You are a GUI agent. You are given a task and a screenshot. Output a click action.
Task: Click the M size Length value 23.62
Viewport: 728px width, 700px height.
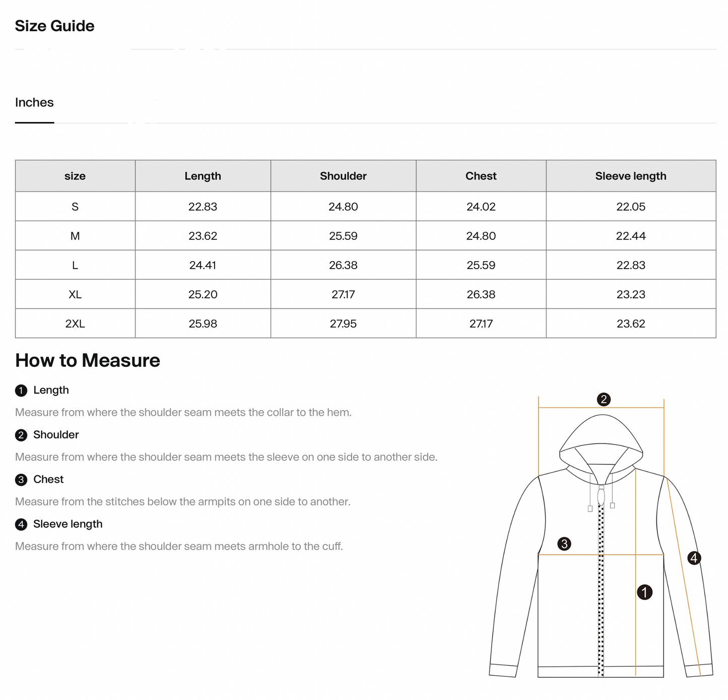[x=203, y=236]
